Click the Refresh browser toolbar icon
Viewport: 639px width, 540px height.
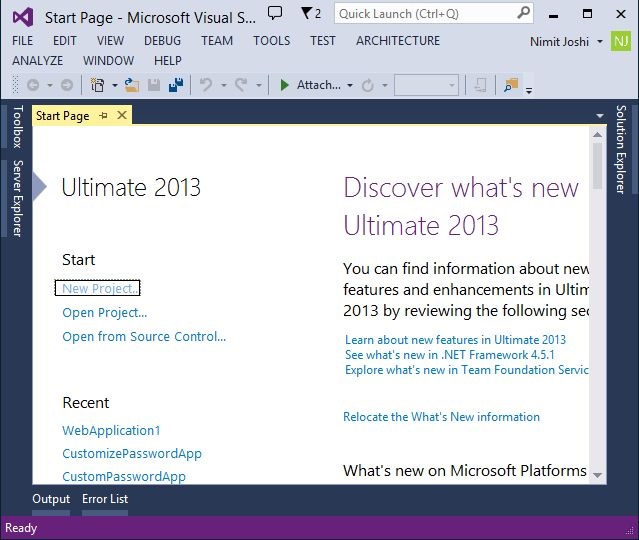368,86
